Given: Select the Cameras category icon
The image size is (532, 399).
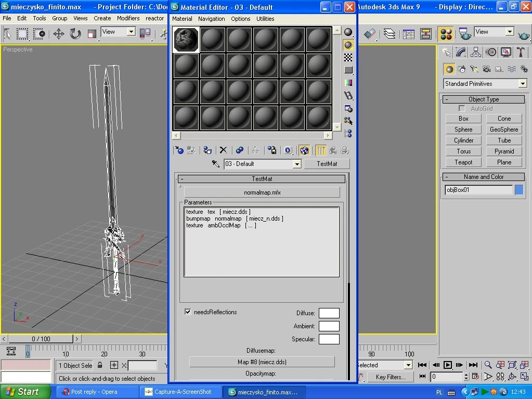Looking at the screenshot, I should click(487, 69).
